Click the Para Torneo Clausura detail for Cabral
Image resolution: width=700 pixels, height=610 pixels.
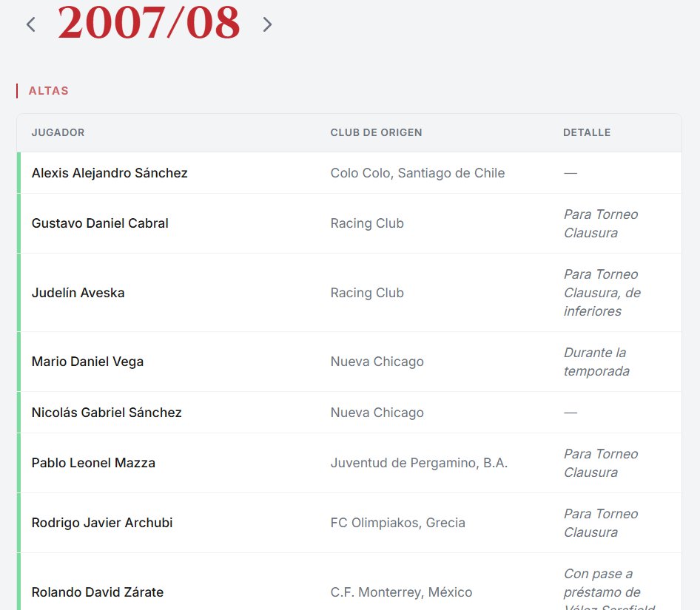(x=600, y=223)
